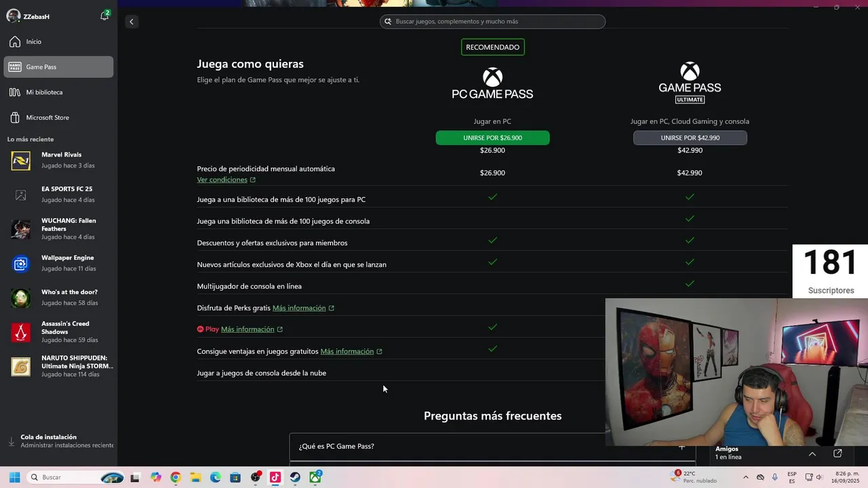Open Task View on taskbar

(x=135, y=477)
